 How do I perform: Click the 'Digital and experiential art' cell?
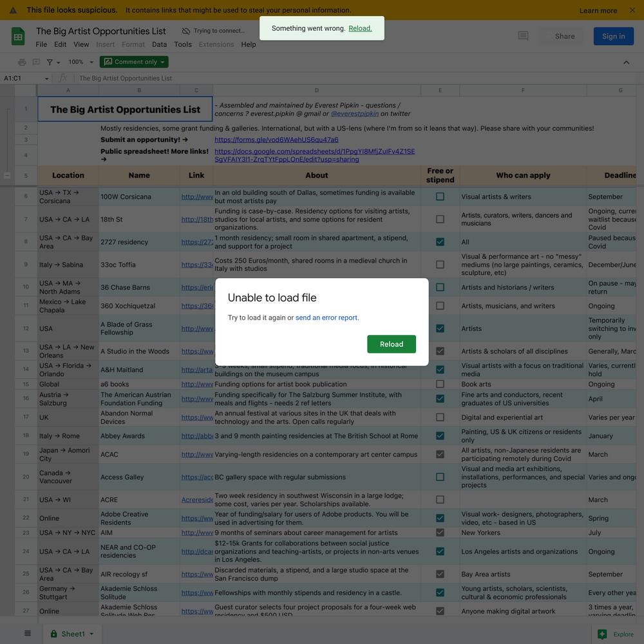(x=523, y=417)
